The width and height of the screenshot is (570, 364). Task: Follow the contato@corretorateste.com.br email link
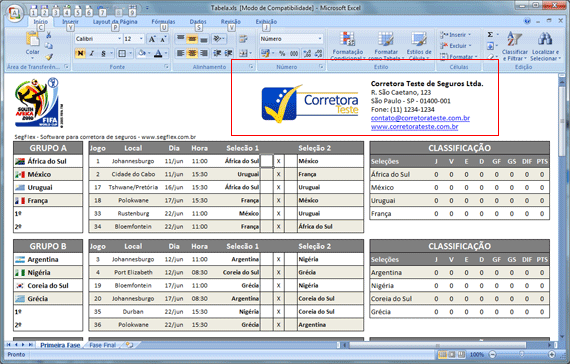420,118
